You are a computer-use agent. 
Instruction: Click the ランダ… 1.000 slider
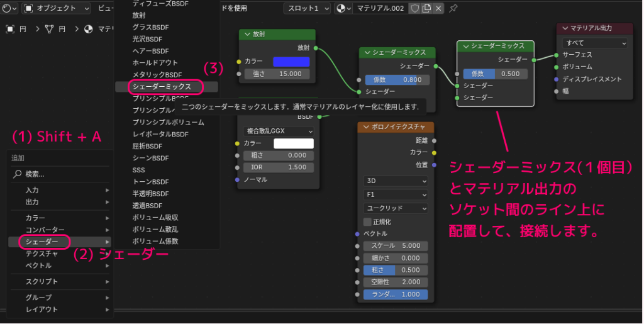[395, 294]
